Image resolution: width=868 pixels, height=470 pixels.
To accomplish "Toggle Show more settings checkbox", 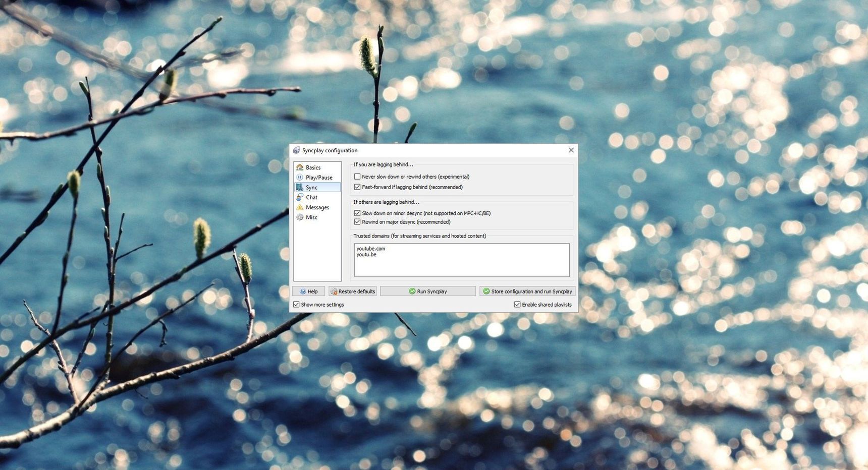I will point(296,305).
